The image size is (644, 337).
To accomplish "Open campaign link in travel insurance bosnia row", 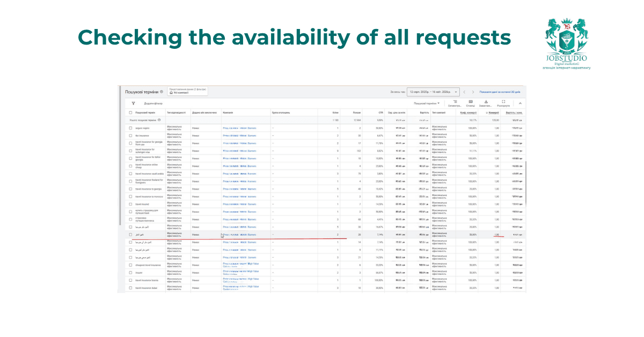I will [241, 280].
